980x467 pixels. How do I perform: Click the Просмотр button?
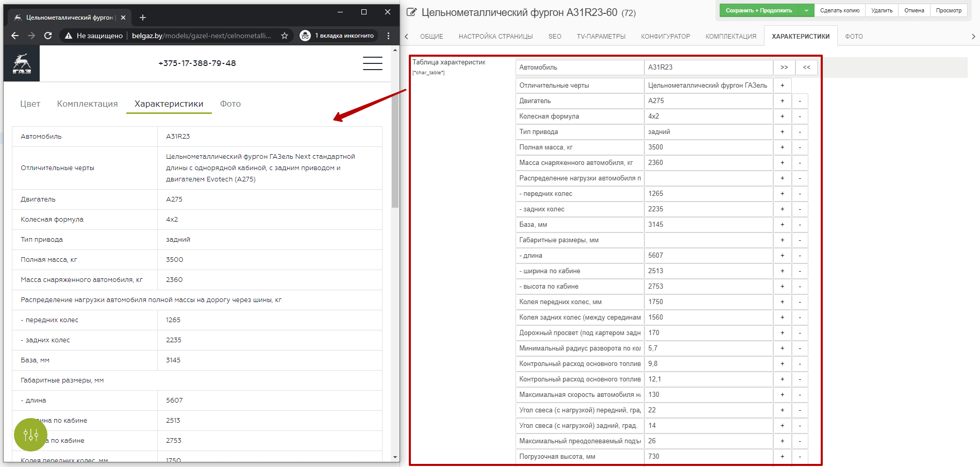[x=949, y=10]
